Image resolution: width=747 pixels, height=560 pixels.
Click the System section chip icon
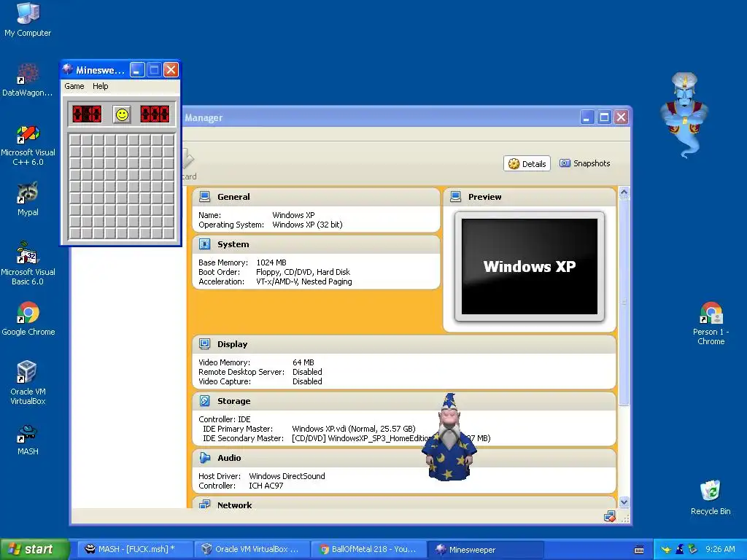point(205,244)
